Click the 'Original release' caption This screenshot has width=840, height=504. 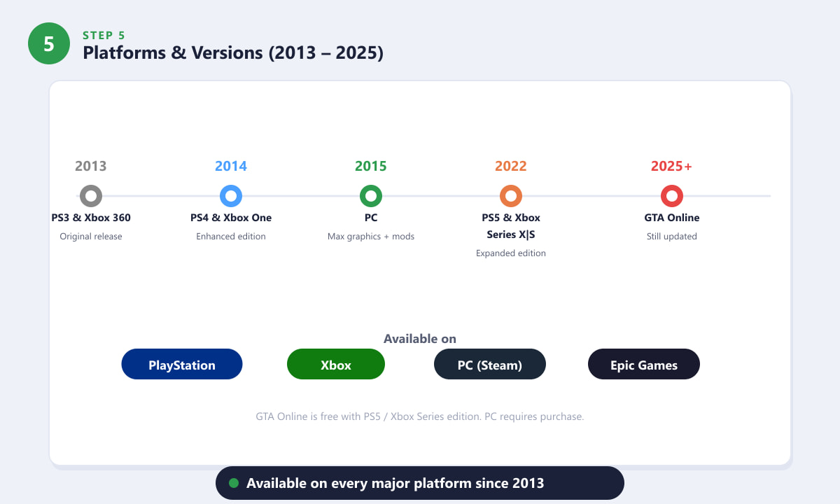click(91, 237)
